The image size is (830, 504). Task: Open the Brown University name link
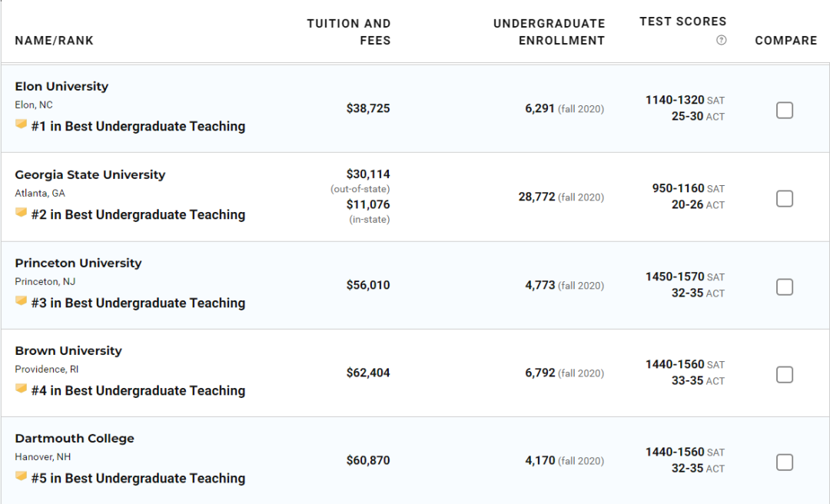[68, 351]
